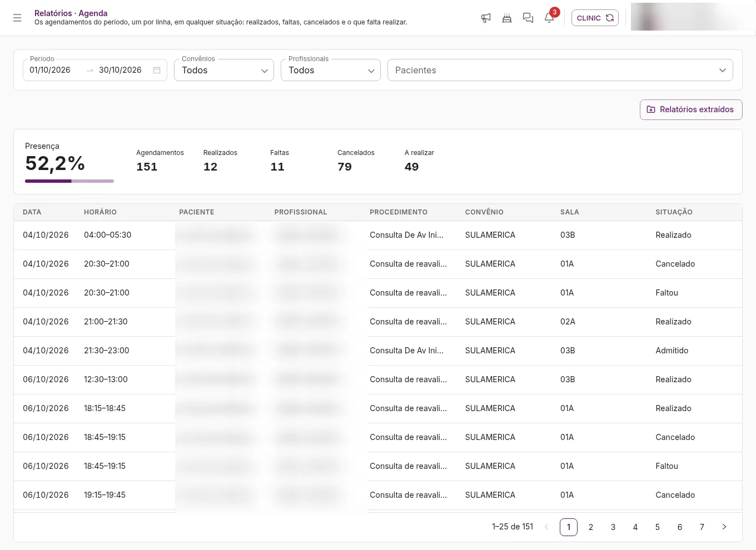Open notifications bell with 3 badge
The height and width of the screenshot is (550, 756).
[549, 18]
